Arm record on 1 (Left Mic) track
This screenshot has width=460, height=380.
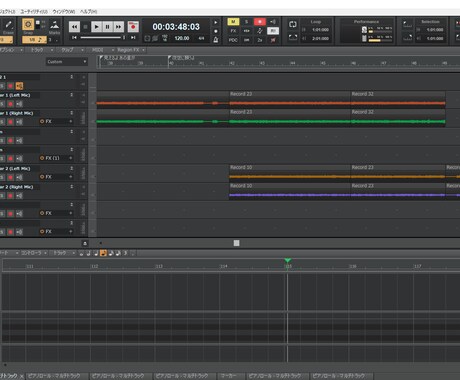coord(10,104)
